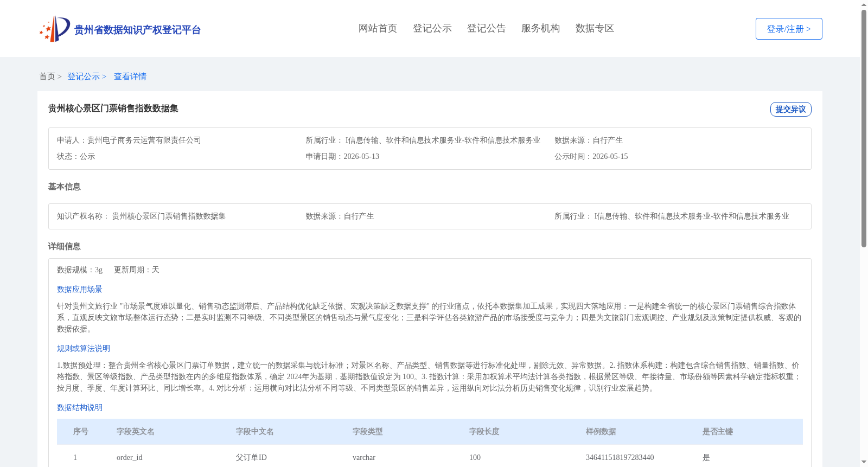Open 登记公示 in the top navigation

click(x=432, y=28)
